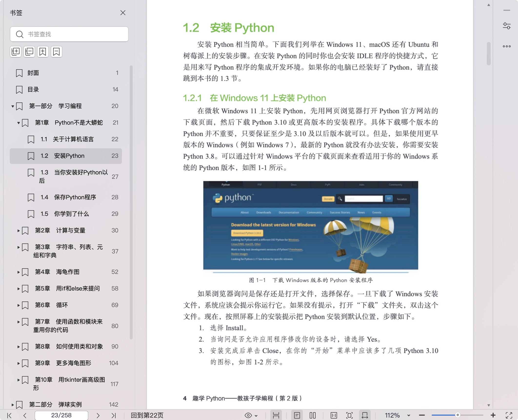Go to the previous page

[x=25, y=415]
